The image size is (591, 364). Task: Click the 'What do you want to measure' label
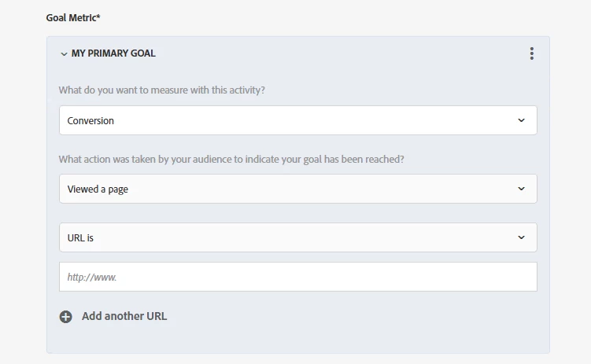pyautogui.click(x=161, y=90)
